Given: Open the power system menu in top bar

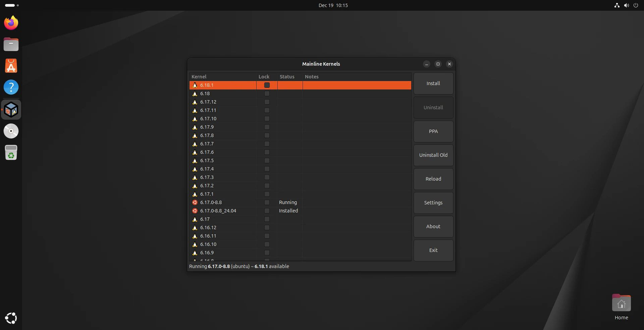Looking at the screenshot, I should pos(636,5).
